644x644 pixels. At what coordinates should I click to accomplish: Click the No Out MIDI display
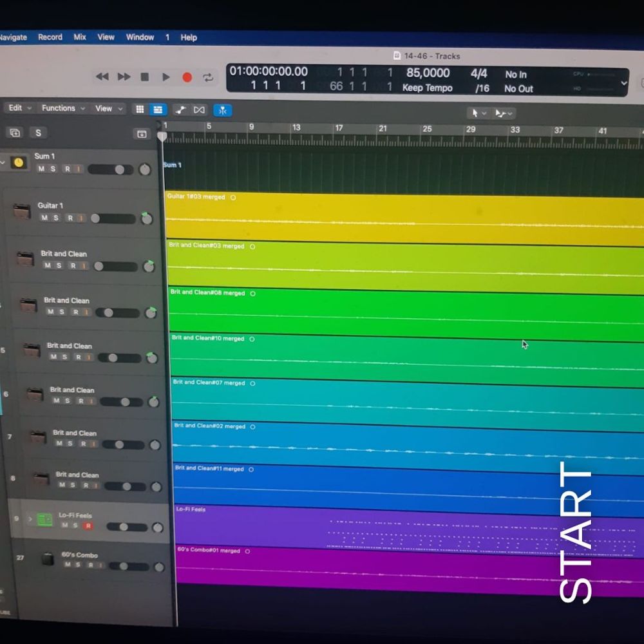(x=518, y=89)
